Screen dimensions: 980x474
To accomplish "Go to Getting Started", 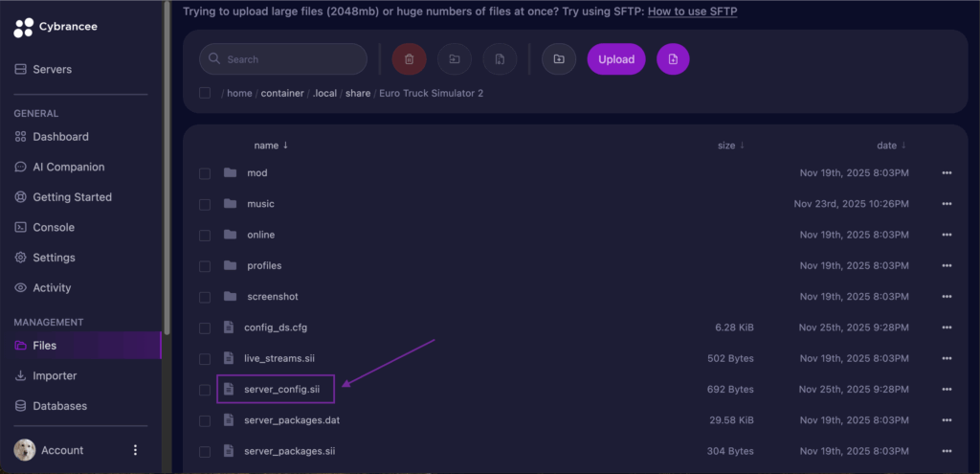I will click(63, 197).
